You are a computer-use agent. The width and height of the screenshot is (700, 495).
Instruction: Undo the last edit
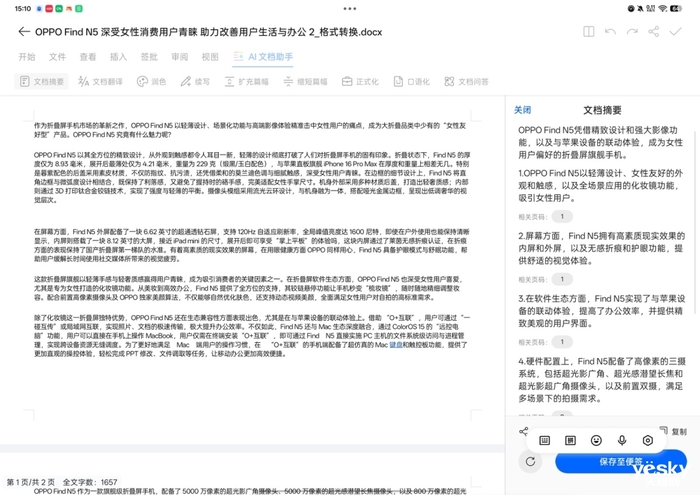click(x=610, y=32)
